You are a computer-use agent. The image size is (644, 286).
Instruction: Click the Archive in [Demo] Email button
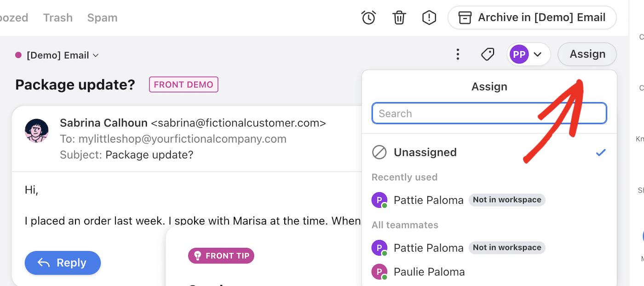(532, 17)
